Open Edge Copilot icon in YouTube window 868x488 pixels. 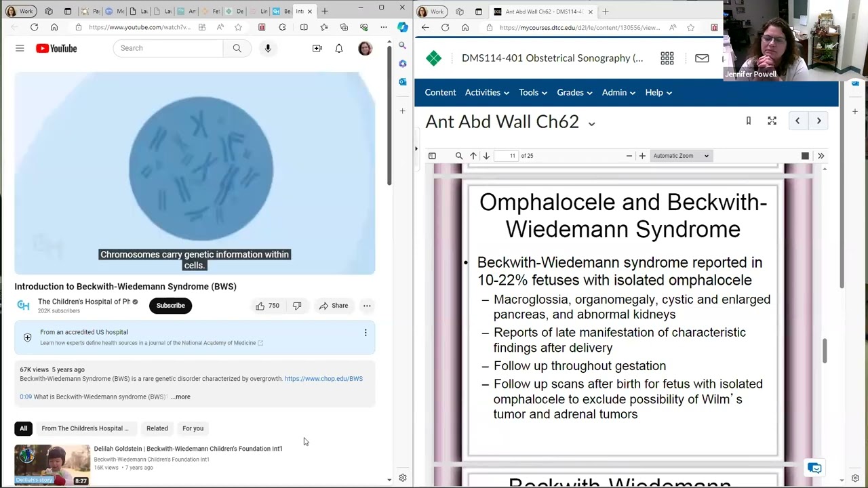(x=403, y=27)
